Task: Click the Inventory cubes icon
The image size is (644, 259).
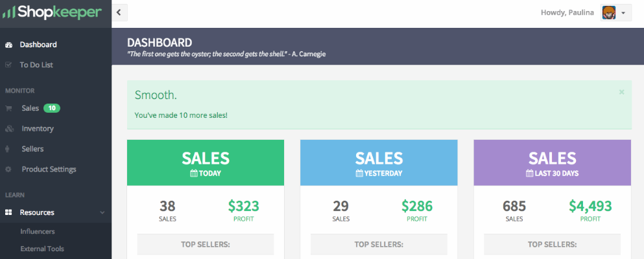Action: [8, 129]
